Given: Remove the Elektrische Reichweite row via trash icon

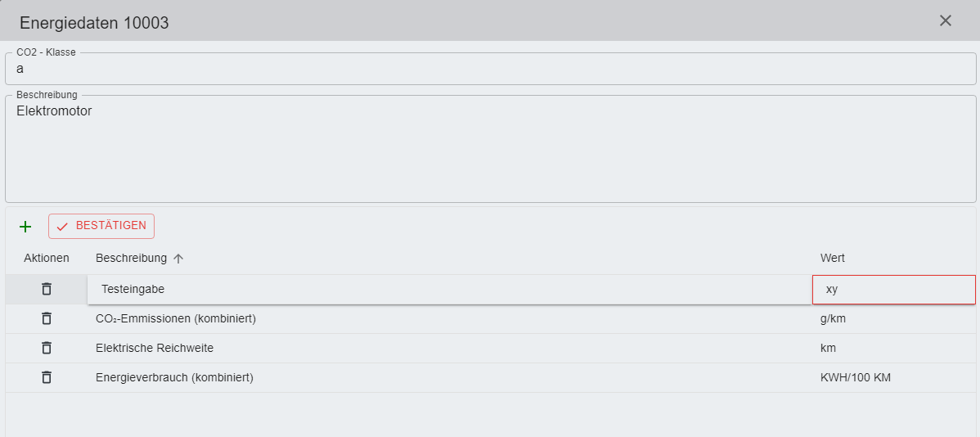Looking at the screenshot, I should tap(47, 348).
